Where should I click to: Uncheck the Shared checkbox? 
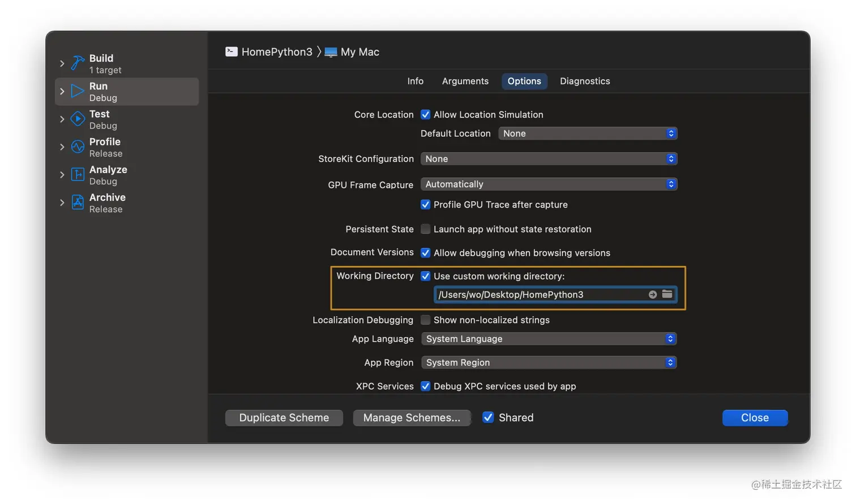click(488, 417)
